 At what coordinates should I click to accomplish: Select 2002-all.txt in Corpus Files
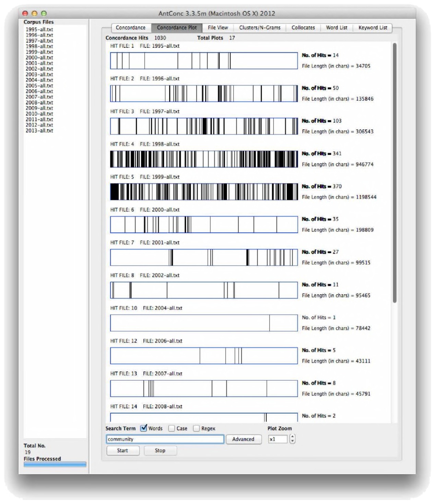[39, 69]
